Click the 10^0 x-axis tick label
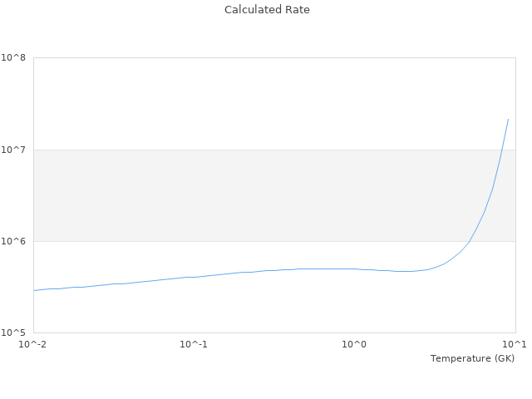The height and width of the screenshot is (399, 532). pyautogui.click(x=354, y=344)
